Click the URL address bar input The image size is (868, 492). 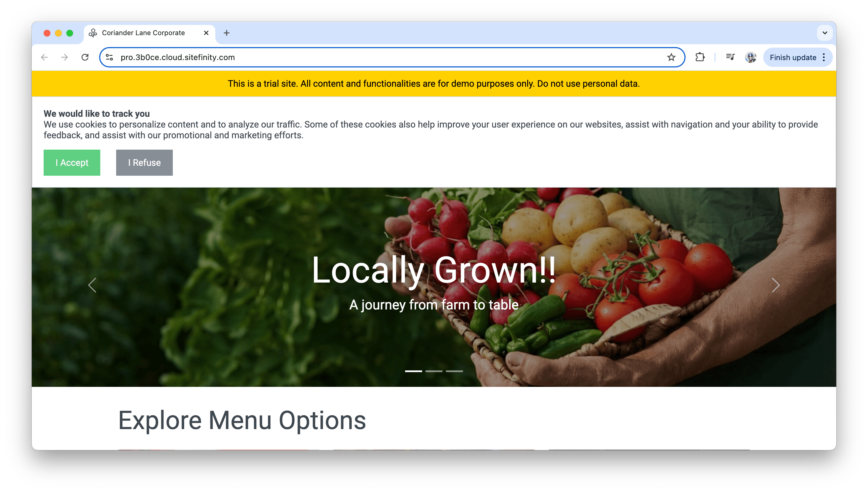391,57
